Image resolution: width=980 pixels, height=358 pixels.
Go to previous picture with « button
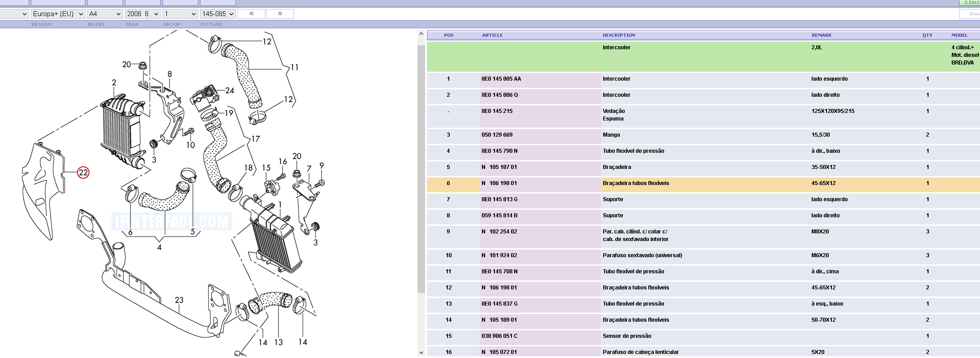[251, 14]
